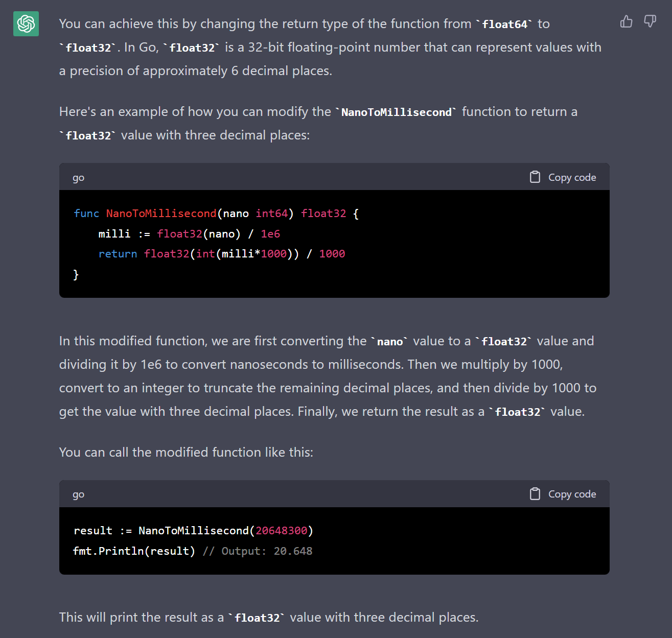Screen dimensions: 672x638
Task: Click Copy code above the function definition
Action: click(572, 177)
